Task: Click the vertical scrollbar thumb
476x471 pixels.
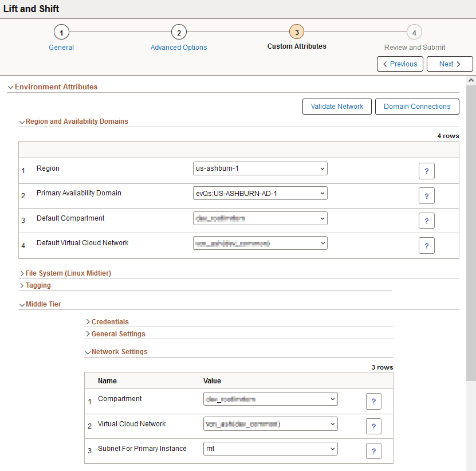Action: [x=471, y=232]
